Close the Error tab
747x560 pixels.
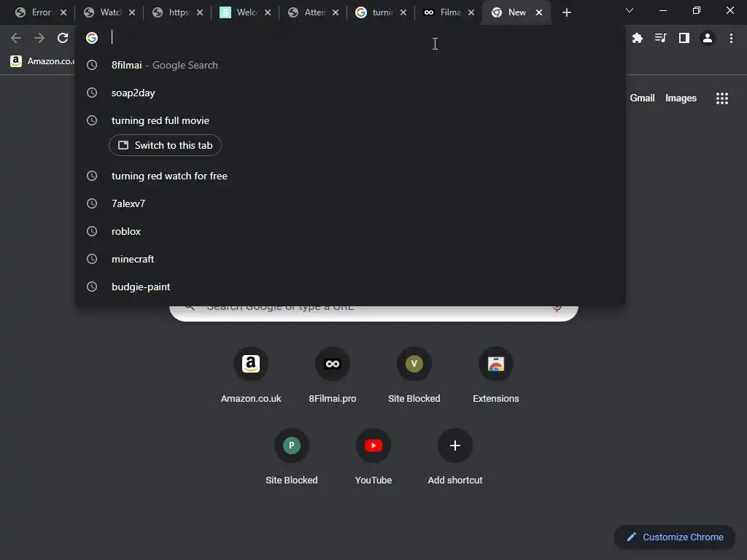63,12
